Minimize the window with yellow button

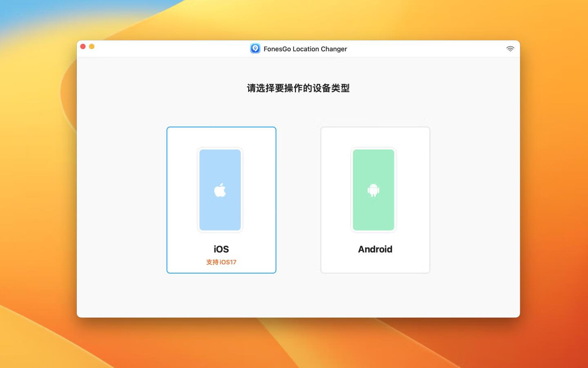tap(92, 47)
